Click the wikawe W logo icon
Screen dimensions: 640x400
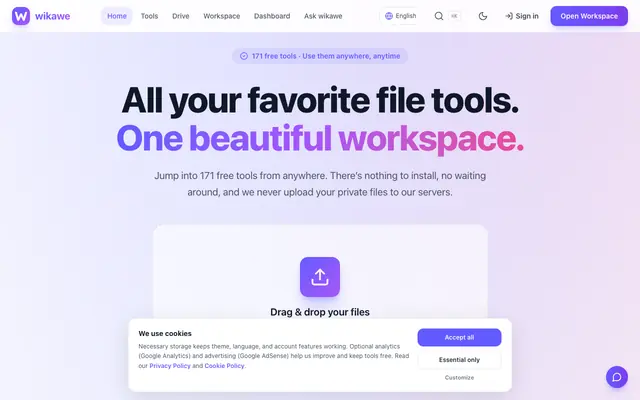[x=21, y=16]
